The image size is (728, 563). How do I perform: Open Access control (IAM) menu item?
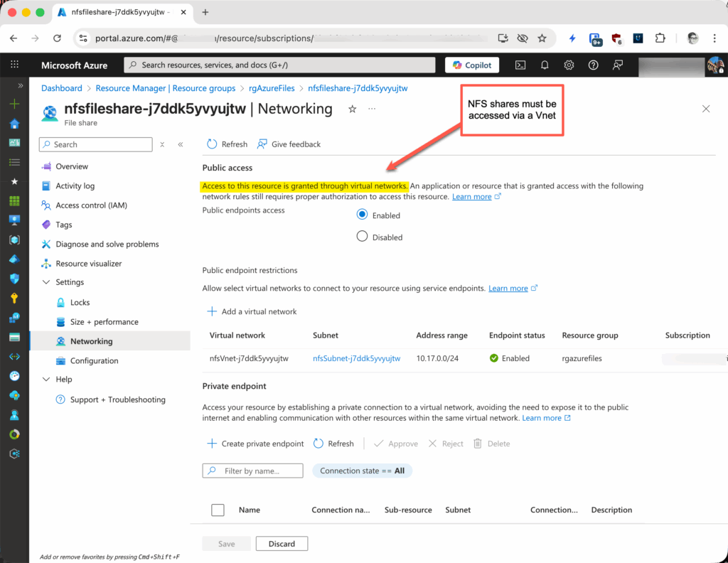click(91, 205)
